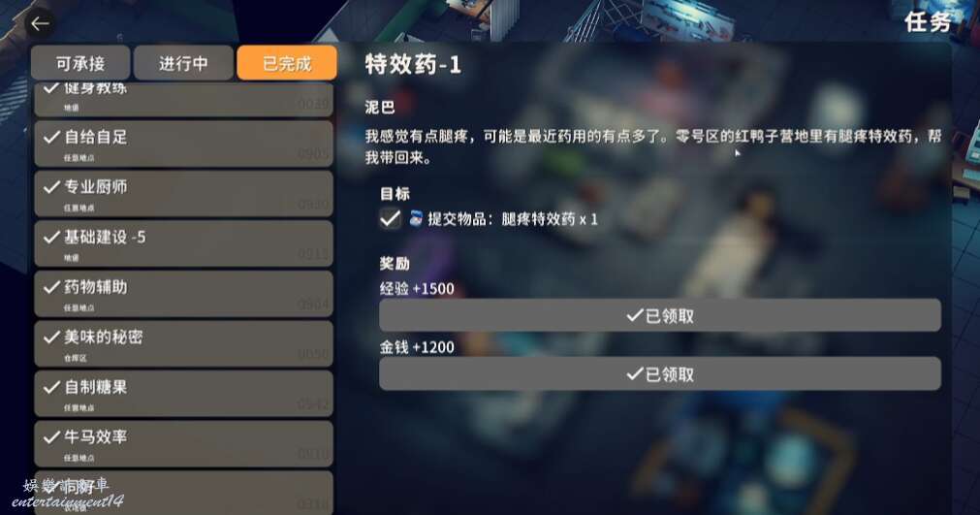The height and width of the screenshot is (515, 980).
Task: Select the 专业厨师 completed quest
Action: 184,194
